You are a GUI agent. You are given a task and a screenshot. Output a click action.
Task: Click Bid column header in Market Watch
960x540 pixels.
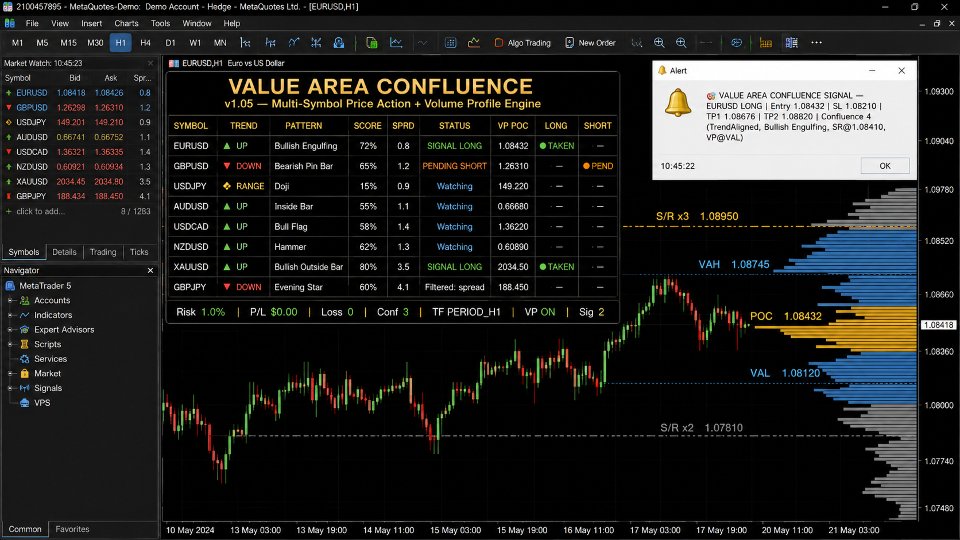(x=75, y=78)
